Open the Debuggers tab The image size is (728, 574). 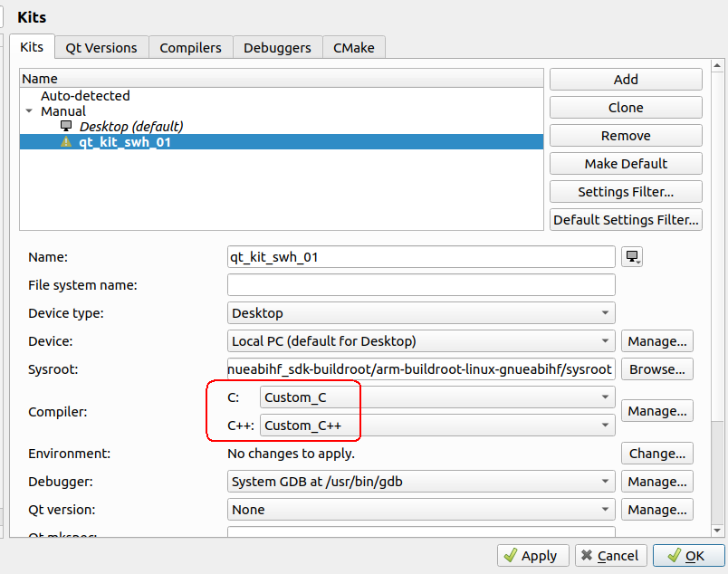[x=277, y=48]
